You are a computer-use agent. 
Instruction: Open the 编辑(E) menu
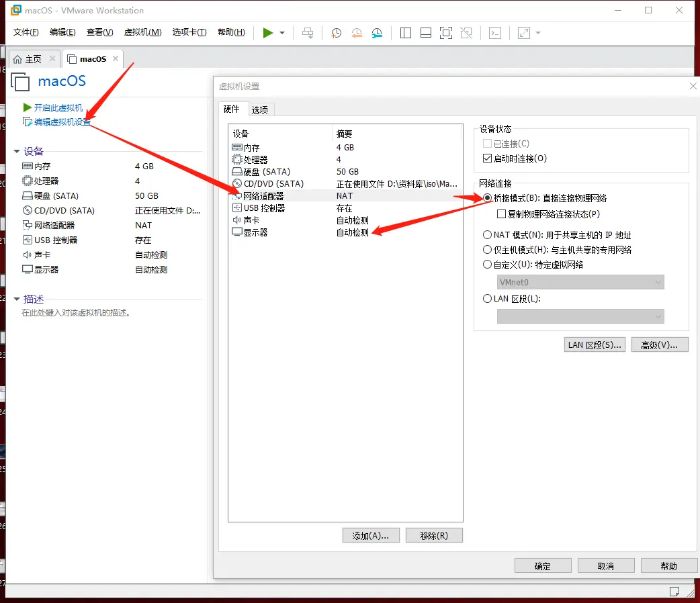pos(62,32)
